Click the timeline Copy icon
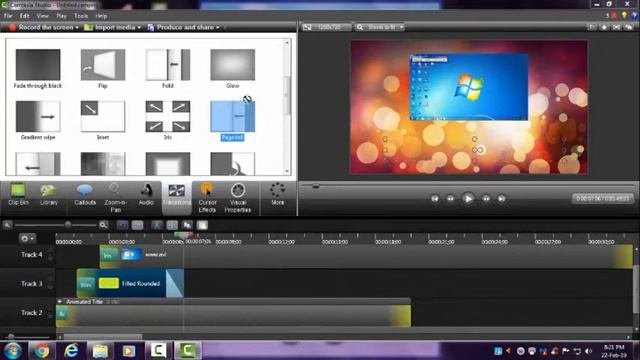 click(187, 225)
